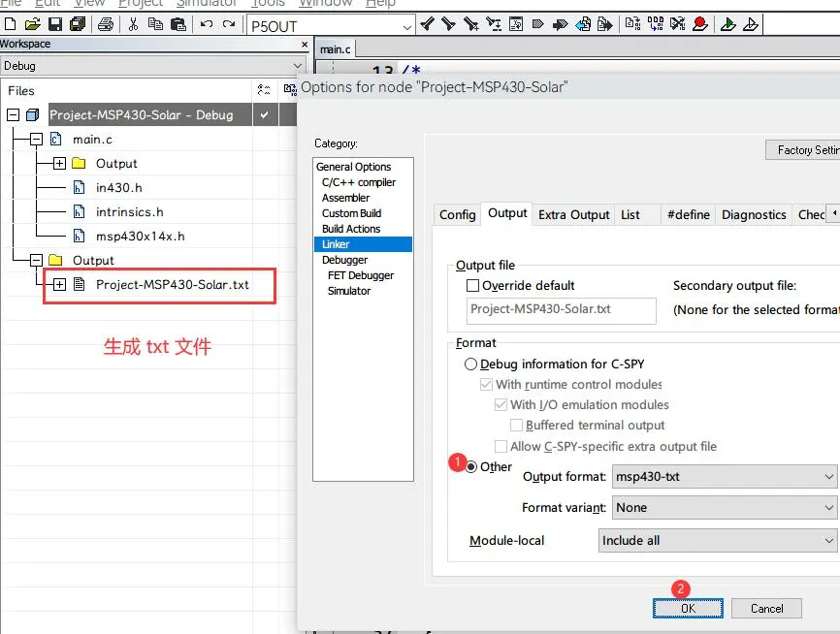Viewport: 840px width, 634px height.
Task: Click the Undo arrow icon
Action: point(207,24)
